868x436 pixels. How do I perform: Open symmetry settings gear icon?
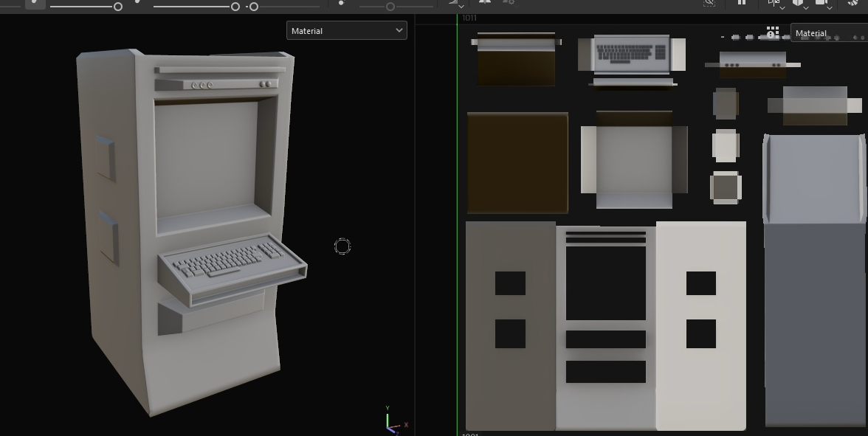(x=509, y=2)
